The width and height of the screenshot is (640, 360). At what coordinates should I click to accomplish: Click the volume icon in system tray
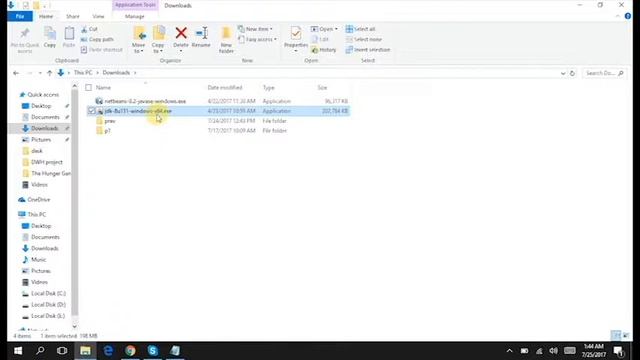(553, 351)
